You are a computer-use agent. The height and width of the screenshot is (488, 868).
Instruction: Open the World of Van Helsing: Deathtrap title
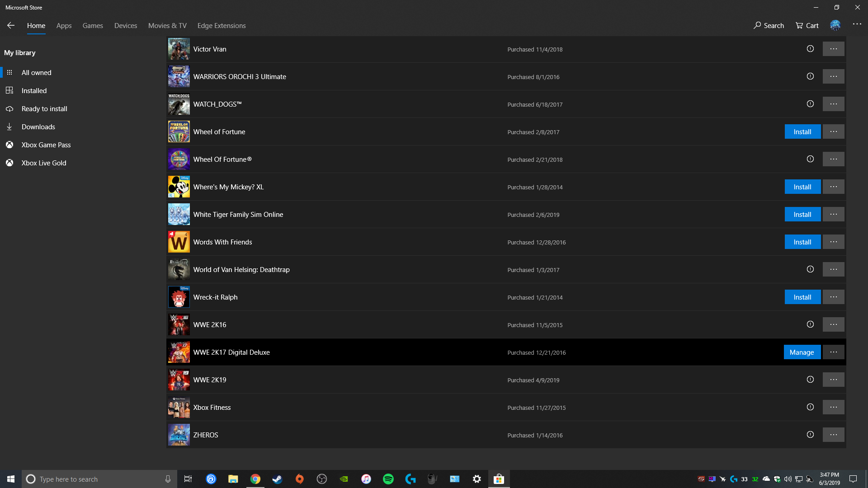coord(241,269)
